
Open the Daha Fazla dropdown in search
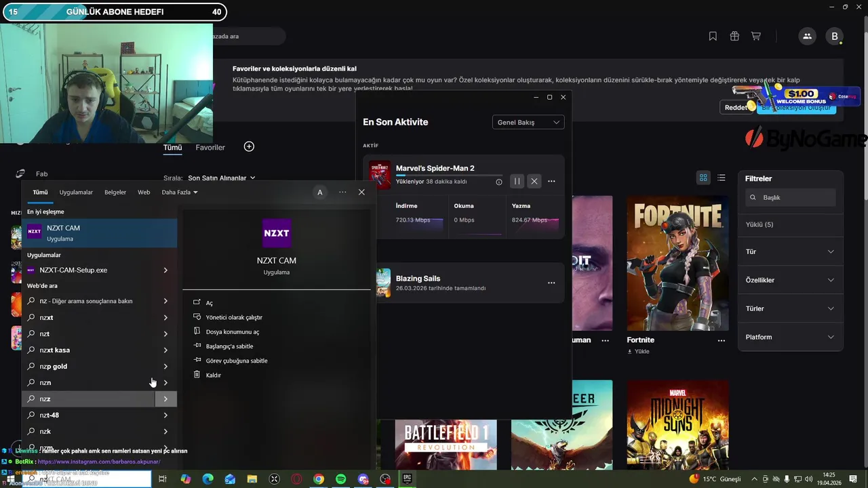180,192
